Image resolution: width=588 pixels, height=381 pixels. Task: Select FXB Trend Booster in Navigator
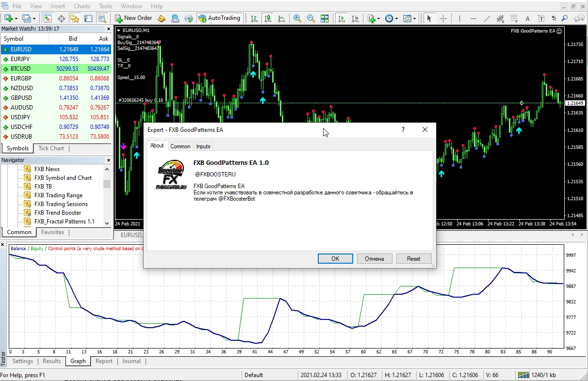click(58, 213)
